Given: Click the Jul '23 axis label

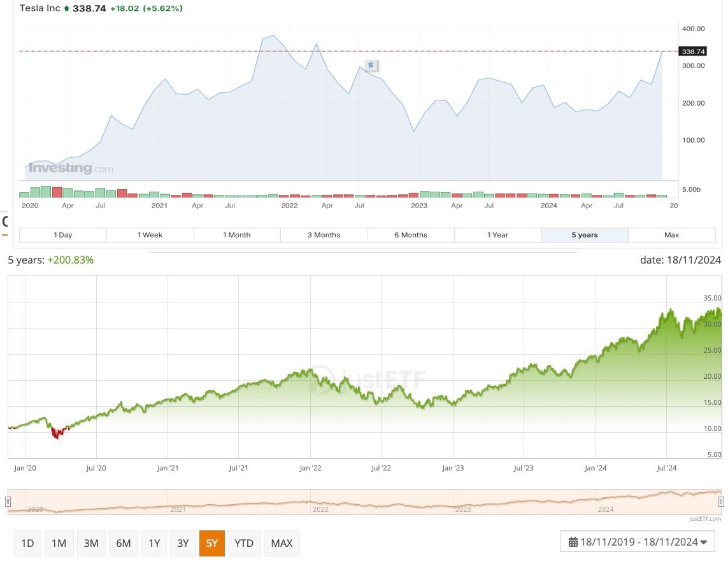Looking at the screenshot, I should (x=524, y=468).
